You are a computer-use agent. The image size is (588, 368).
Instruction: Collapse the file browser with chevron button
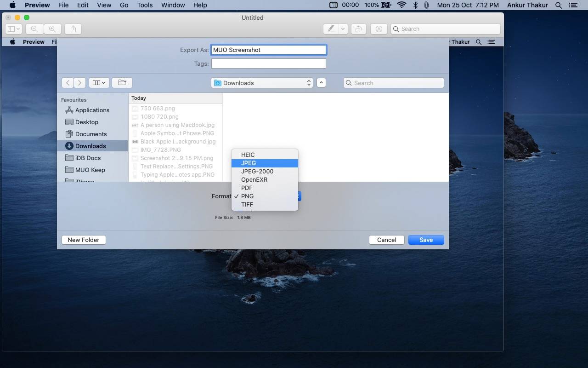tap(321, 83)
